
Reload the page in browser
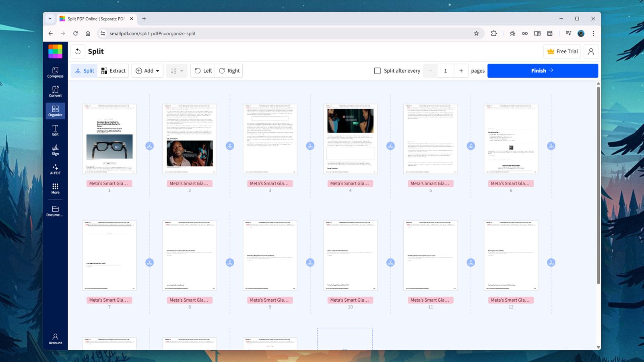point(75,33)
